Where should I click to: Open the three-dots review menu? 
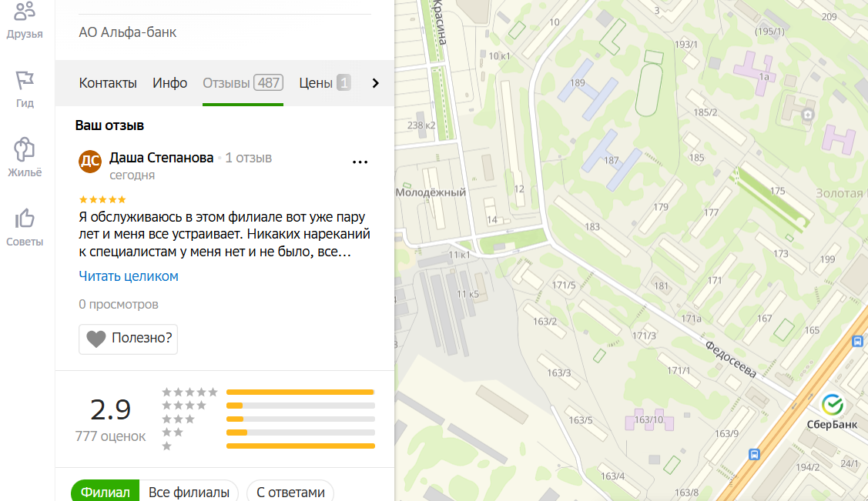[360, 162]
